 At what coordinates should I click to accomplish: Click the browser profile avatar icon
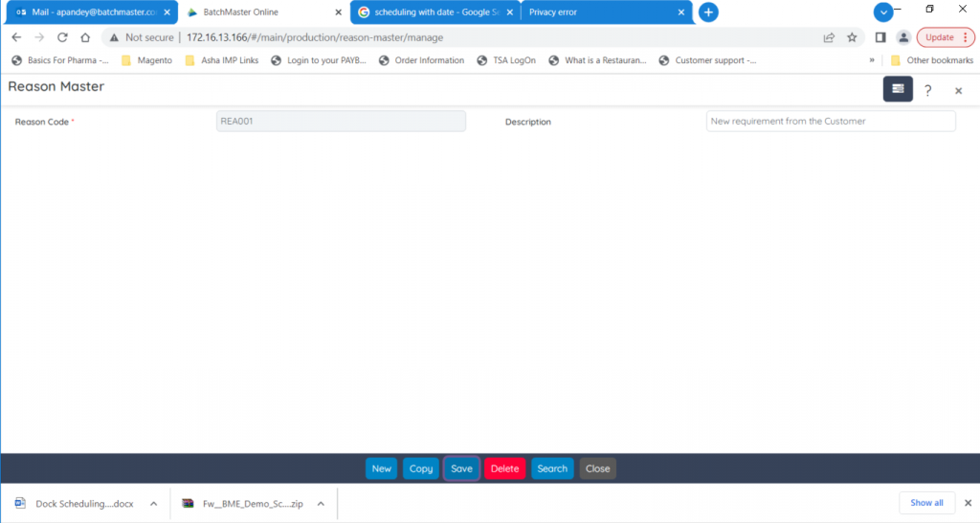click(x=903, y=37)
